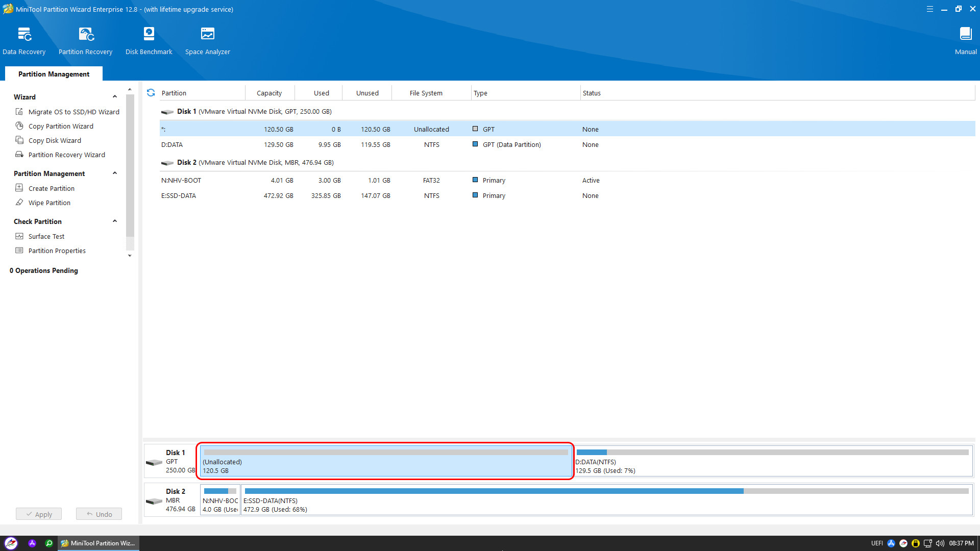Run Surface Test from Check Partition

tap(46, 236)
